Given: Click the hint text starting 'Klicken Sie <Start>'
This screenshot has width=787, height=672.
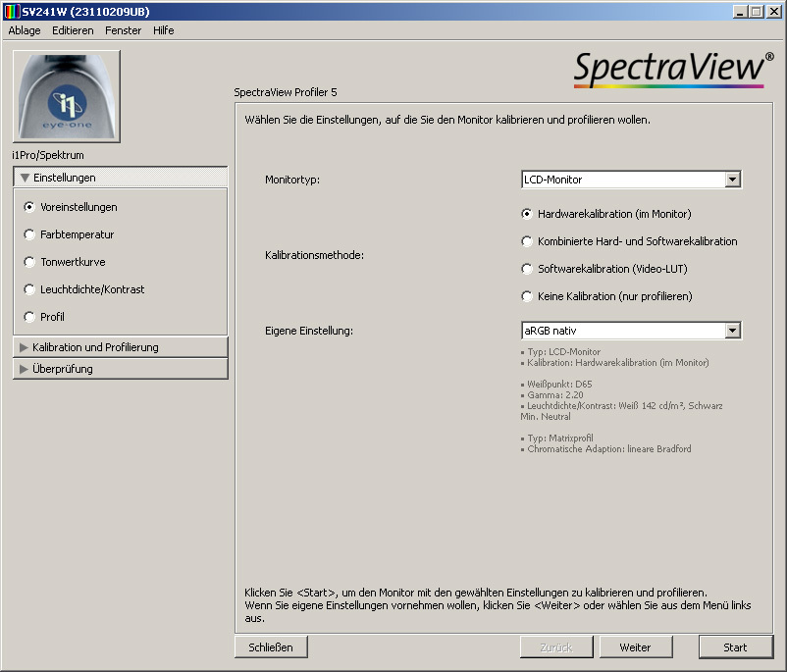Looking at the screenshot, I should 498,605.
